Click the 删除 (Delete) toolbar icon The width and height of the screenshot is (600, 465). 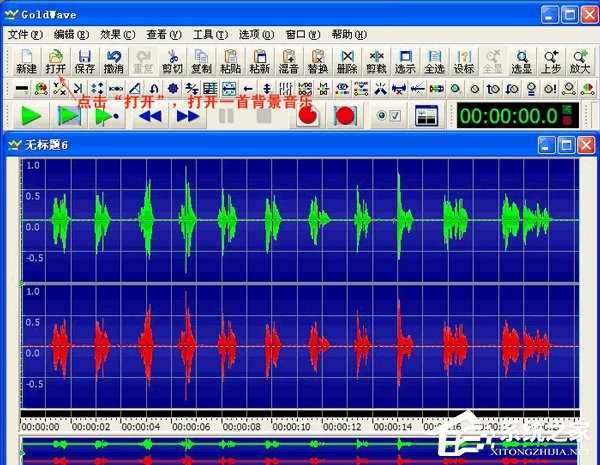[x=347, y=61]
